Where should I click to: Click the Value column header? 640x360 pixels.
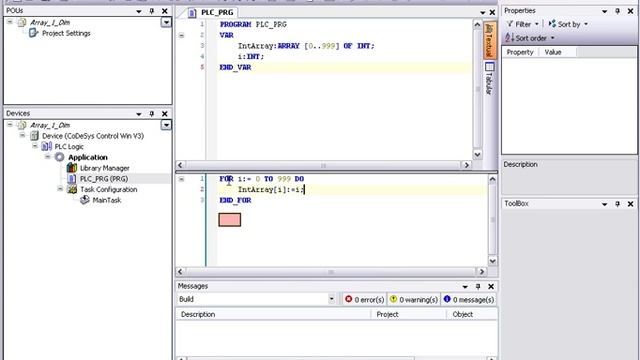(558, 52)
